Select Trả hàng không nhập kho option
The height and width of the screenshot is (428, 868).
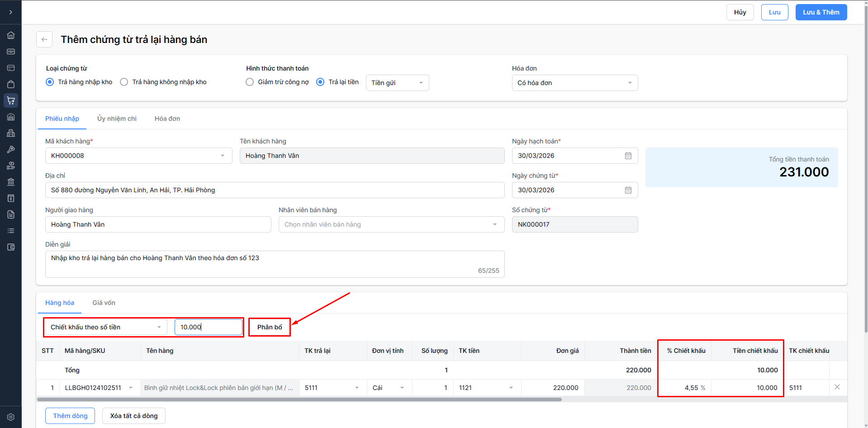(x=124, y=82)
